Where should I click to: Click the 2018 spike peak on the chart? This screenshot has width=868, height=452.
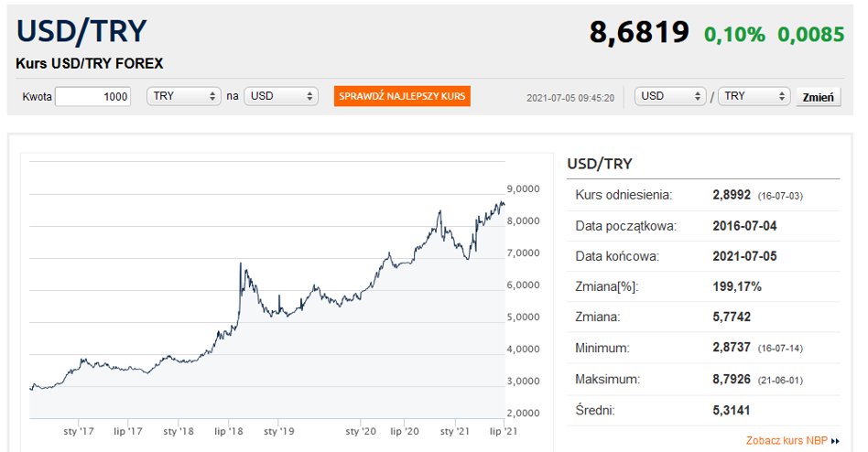click(x=240, y=264)
